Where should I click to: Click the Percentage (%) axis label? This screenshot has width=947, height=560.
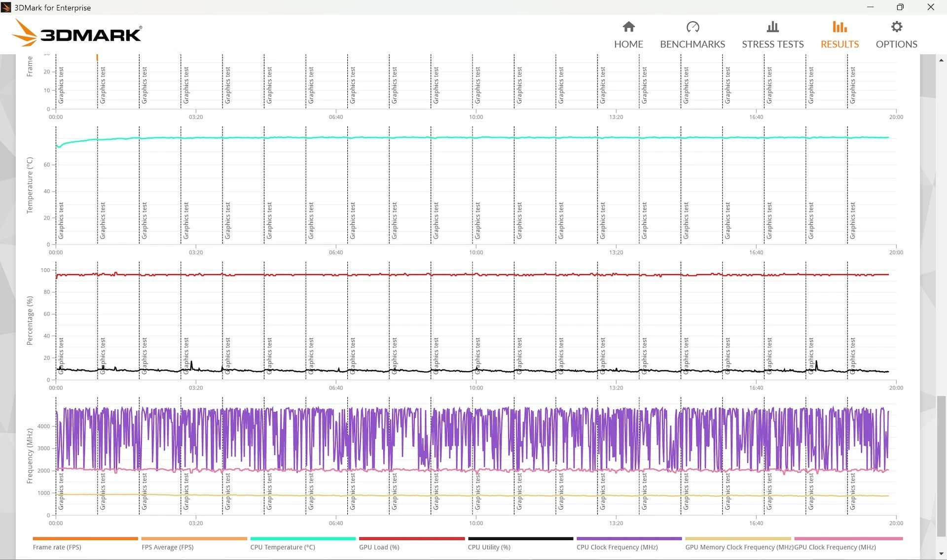30,320
